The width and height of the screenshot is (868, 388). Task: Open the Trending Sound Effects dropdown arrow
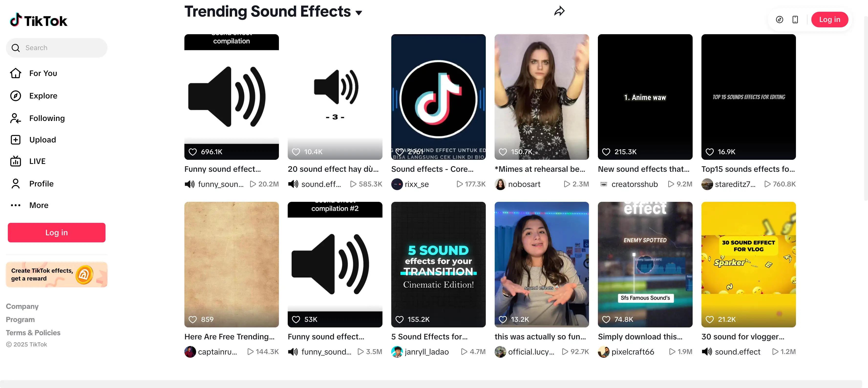click(359, 13)
